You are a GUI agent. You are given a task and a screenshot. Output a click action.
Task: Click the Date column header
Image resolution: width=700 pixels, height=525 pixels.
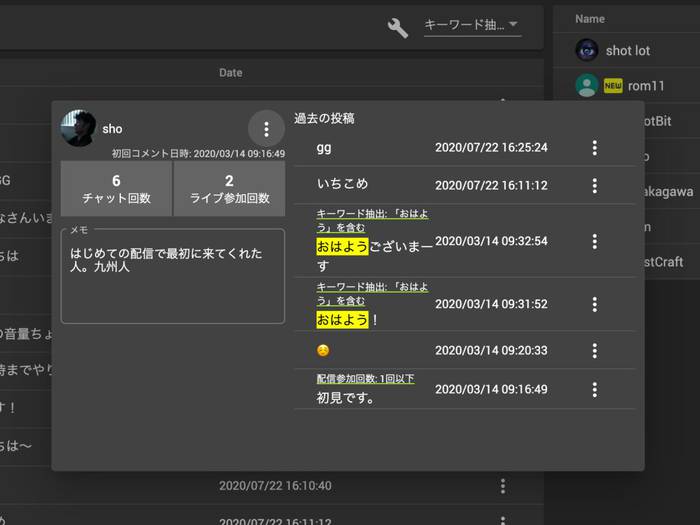coord(230,73)
